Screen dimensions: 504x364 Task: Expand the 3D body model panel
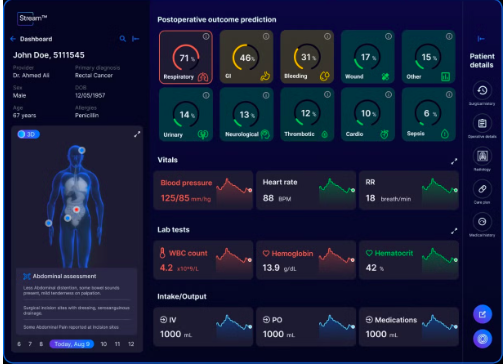(137, 134)
